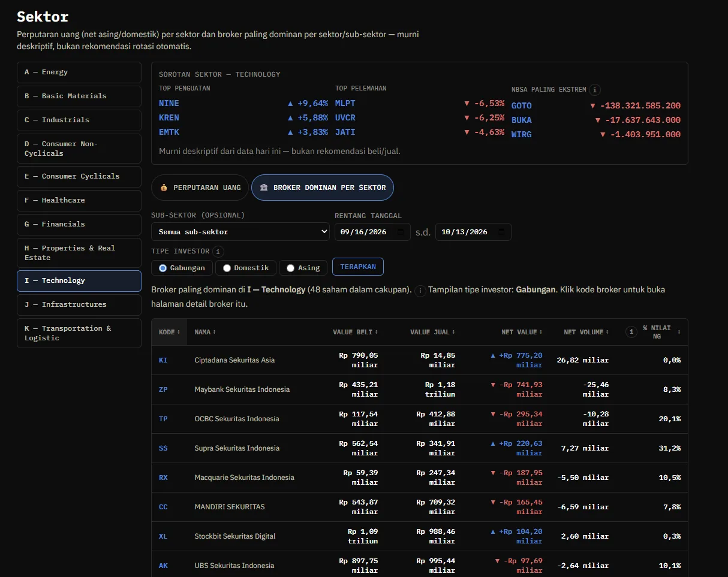The width and height of the screenshot is (728, 577).
Task: Click 'Ciptadana Sekuritas Asia' name cell
Action: pos(234,360)
